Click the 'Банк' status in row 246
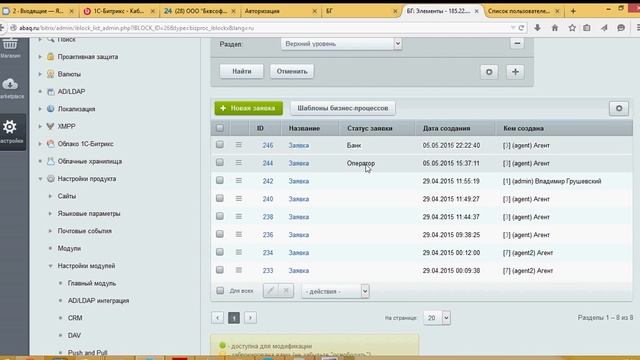The image size is (640, 360). [354, 145]
